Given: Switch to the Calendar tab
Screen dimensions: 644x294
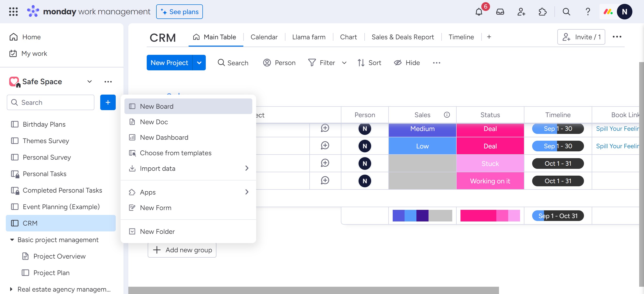Looking at the screenshot, I should [264, 37].
